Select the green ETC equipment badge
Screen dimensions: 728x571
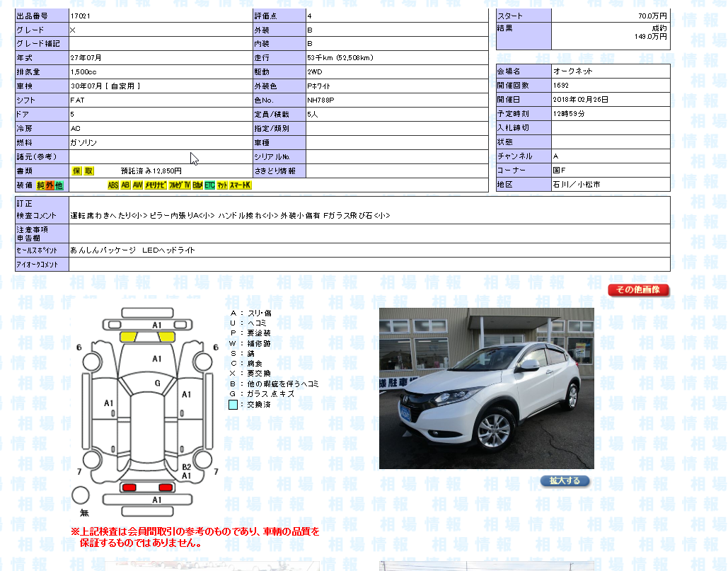point(209,185)
